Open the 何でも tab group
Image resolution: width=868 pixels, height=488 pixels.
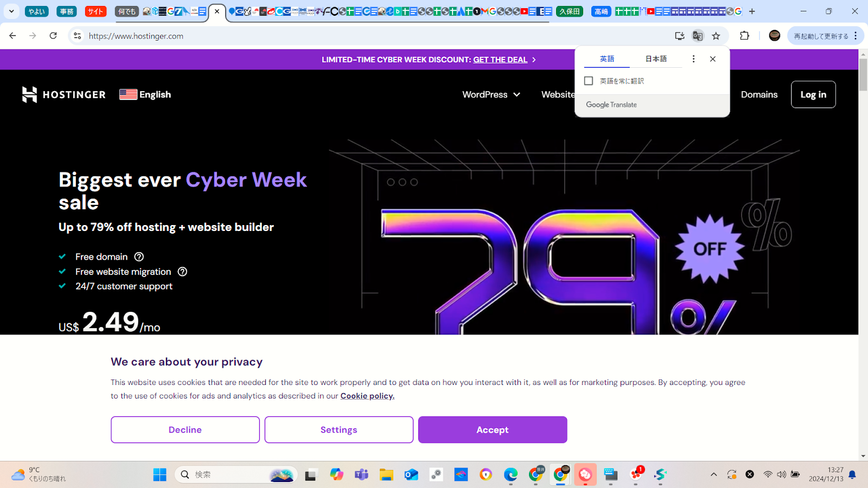tap(127, 11)
